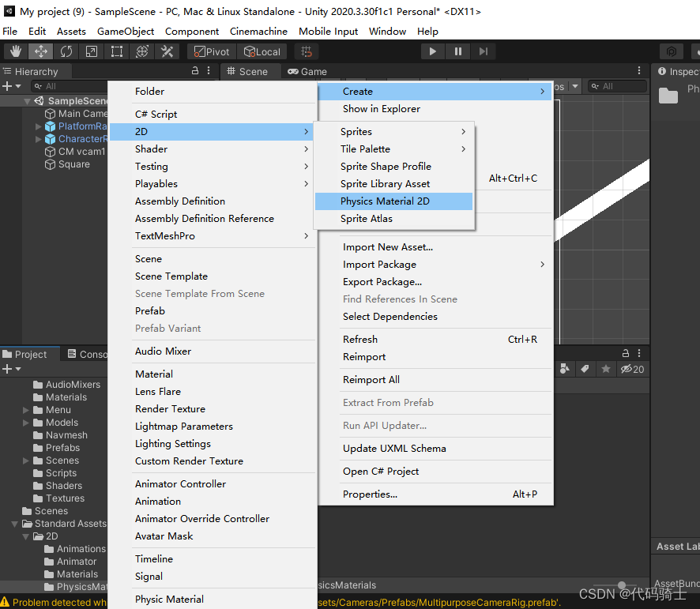
Task: Click Hierarchy add plus dropdown
Action: click(12, 86)
